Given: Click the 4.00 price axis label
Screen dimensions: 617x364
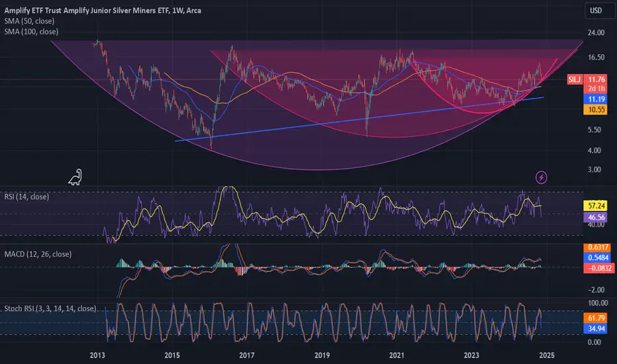Looking at the screenshot, I should click(x=594, y=150).
